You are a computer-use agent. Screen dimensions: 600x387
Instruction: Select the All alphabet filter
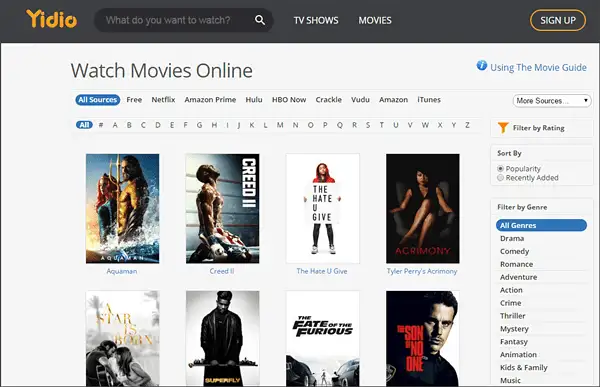[x=84, y=125]
